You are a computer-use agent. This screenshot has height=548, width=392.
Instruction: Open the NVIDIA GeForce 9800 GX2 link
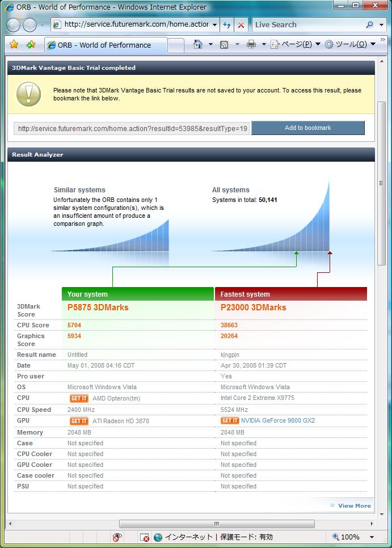pyautogui.click(x=278, y=420)
